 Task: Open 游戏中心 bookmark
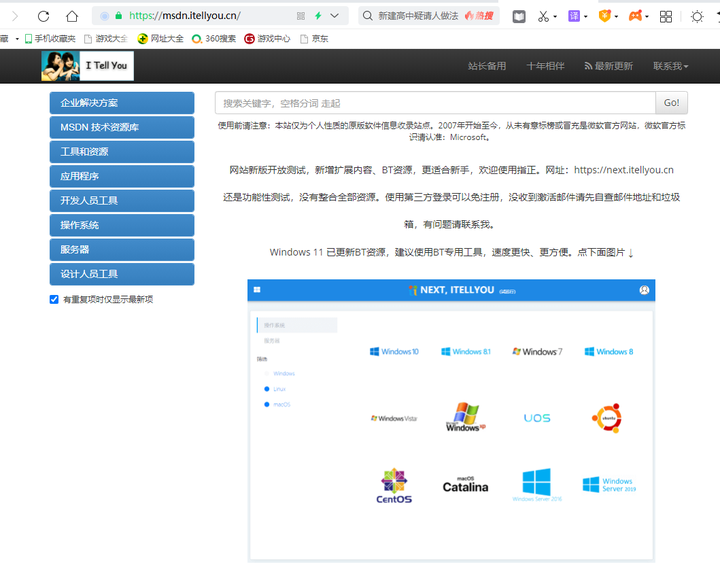[x=267, y=39]
